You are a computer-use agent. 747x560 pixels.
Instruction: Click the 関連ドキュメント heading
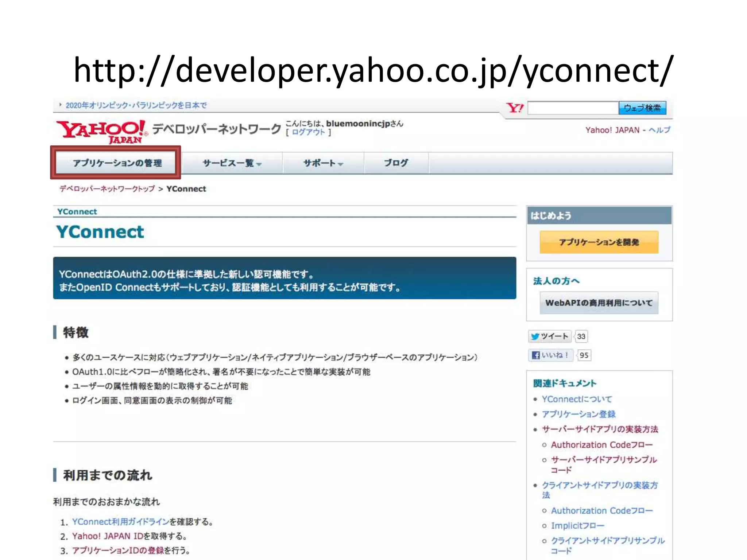pyautogui.click(x=565, y=384)
